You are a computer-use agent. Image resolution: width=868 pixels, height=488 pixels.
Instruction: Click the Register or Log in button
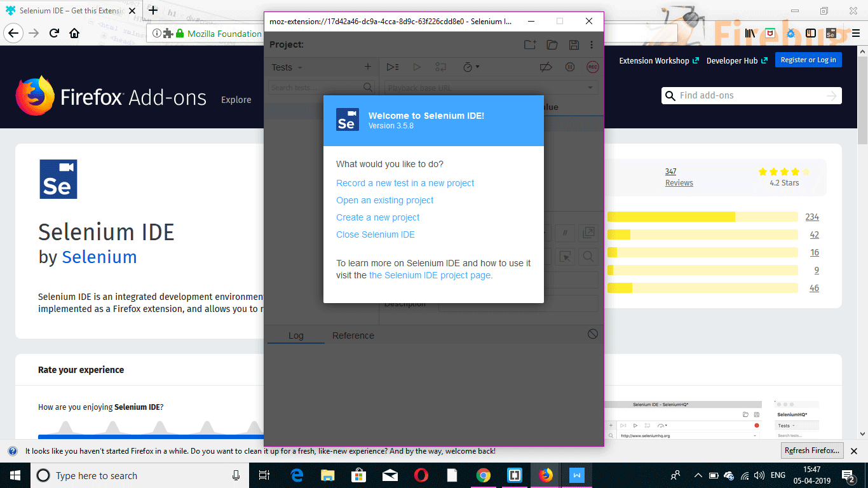coord(808,60)
